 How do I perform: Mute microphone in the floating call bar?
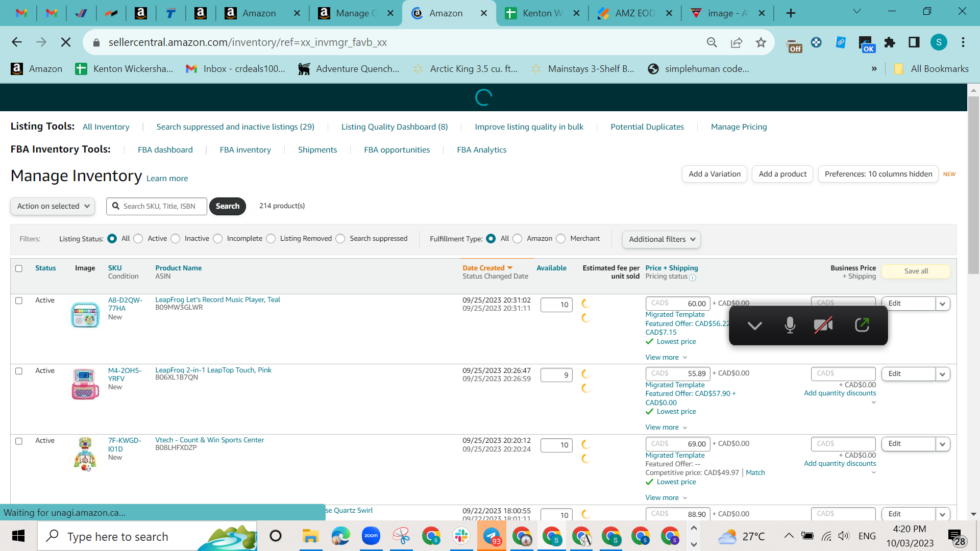(x=790, y=325)
